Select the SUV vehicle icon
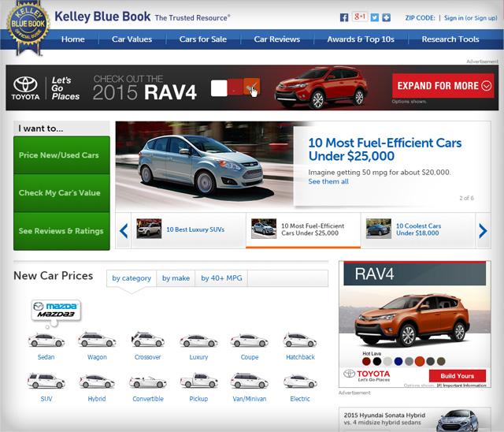The width and height of the screenshot is (504, 432). 46,381
